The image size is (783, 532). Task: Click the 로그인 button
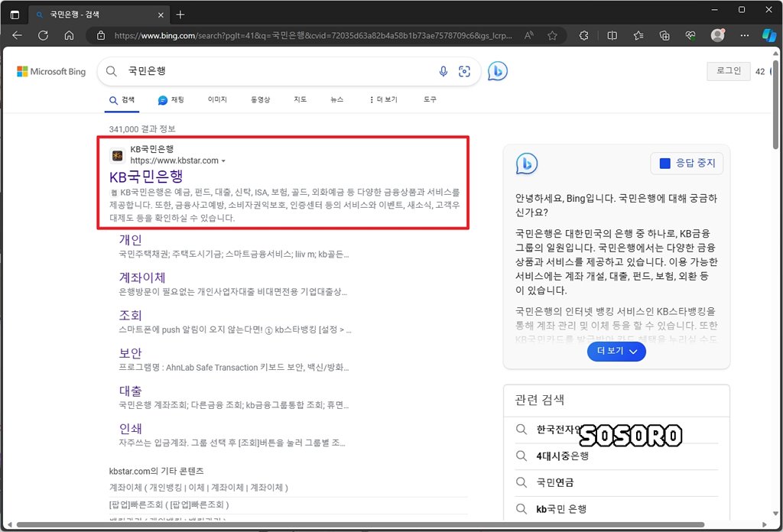(729, 71)
